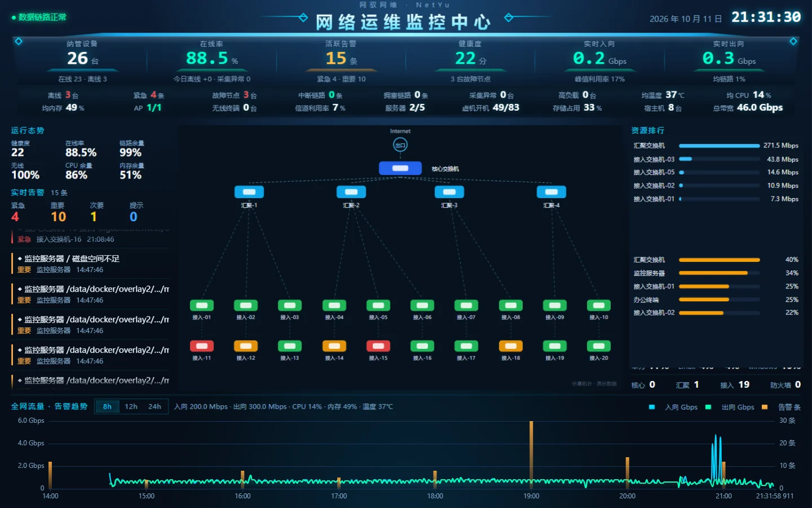Click the alarm bar at 20:00
The width and height of the screenshot is (812, 508).
(x=627, y=472)
